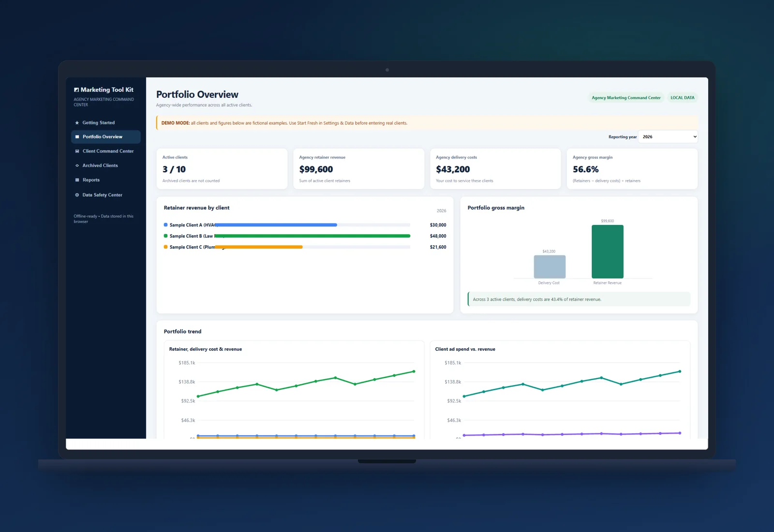Click the $43,200 delivery costs value
The image size is (774, 532).
[x=453, y=169]
